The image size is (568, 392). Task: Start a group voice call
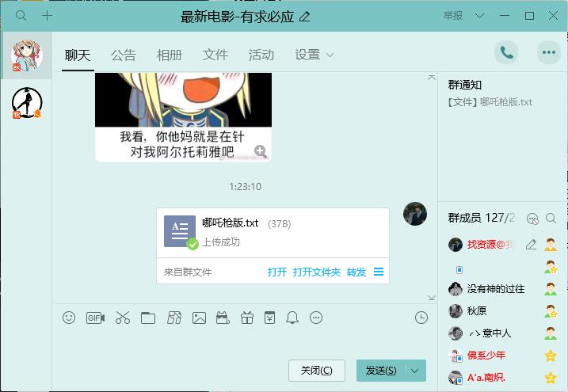(x=506, y=52)
